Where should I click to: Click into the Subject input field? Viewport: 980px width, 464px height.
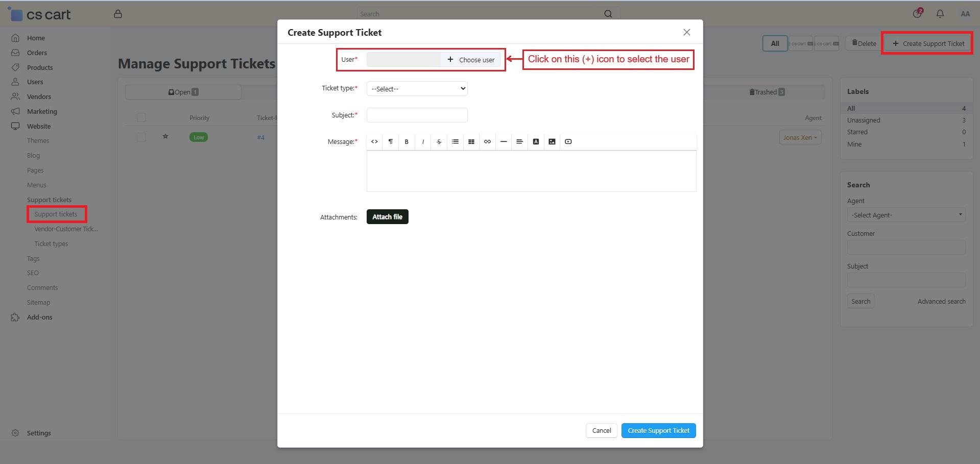417,115
